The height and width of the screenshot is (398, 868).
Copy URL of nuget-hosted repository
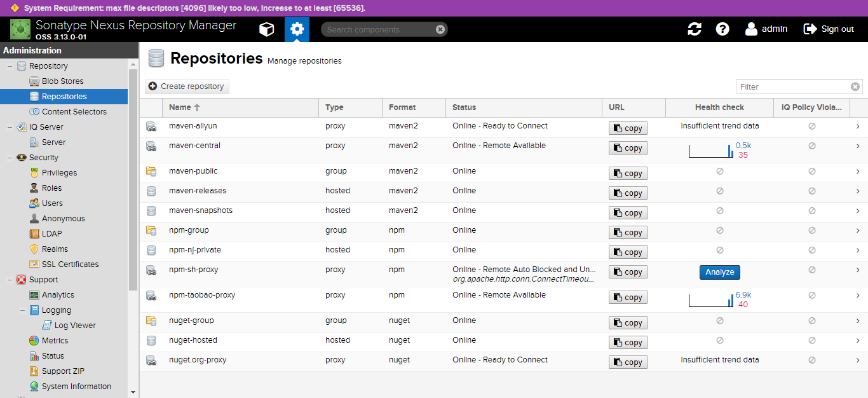(x=628, y=343)
